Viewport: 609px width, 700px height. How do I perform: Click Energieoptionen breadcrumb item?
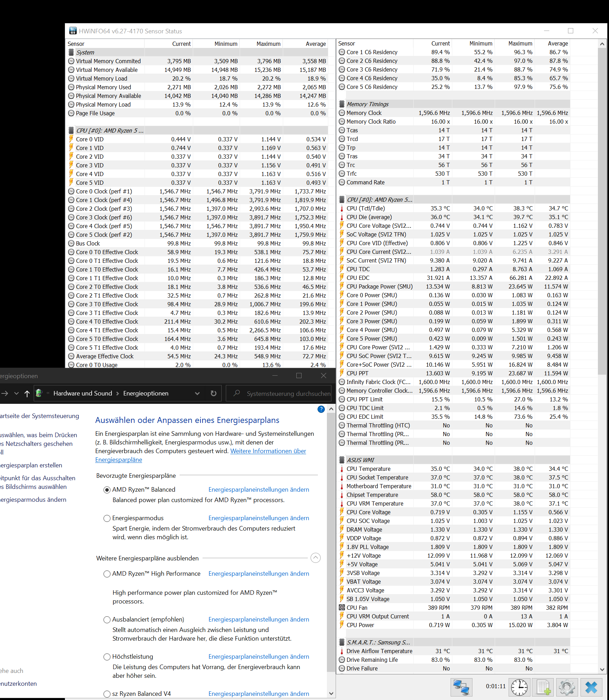[x=146, y=393]
